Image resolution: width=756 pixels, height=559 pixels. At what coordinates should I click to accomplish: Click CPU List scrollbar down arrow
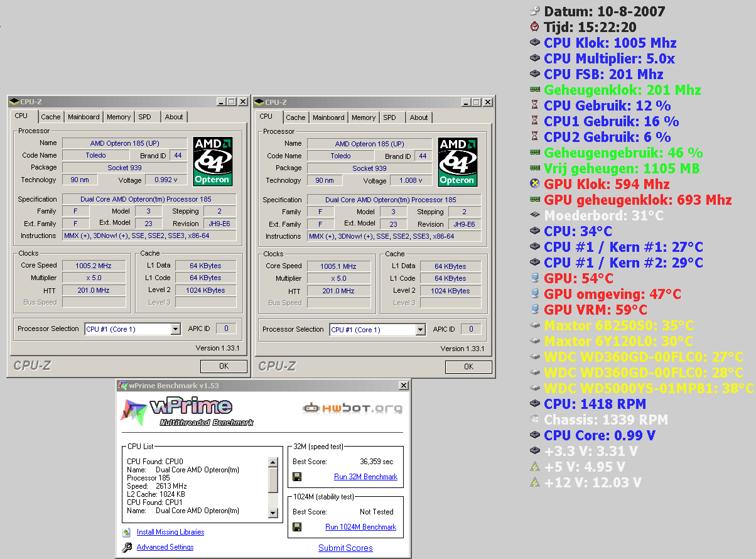(x=273, y=513)
